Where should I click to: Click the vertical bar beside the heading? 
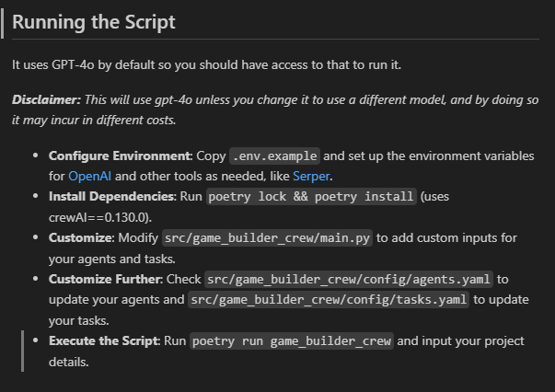pyautogui.click(x=3, y=23)
